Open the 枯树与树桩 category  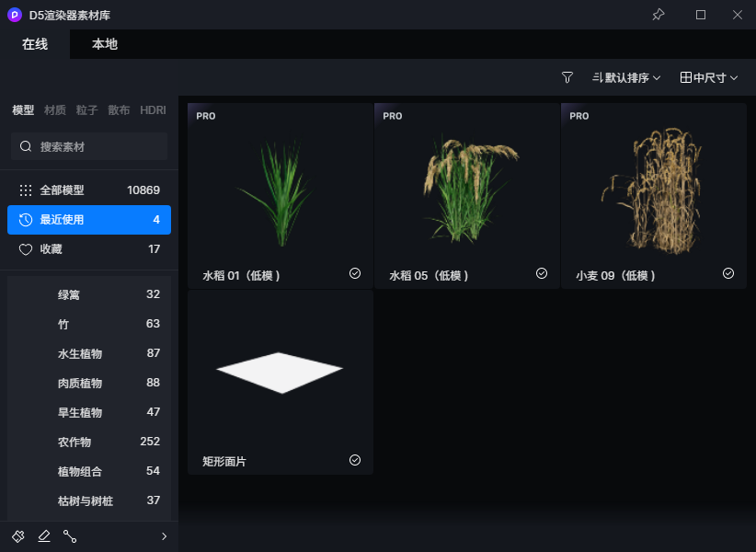click(89, 500)
